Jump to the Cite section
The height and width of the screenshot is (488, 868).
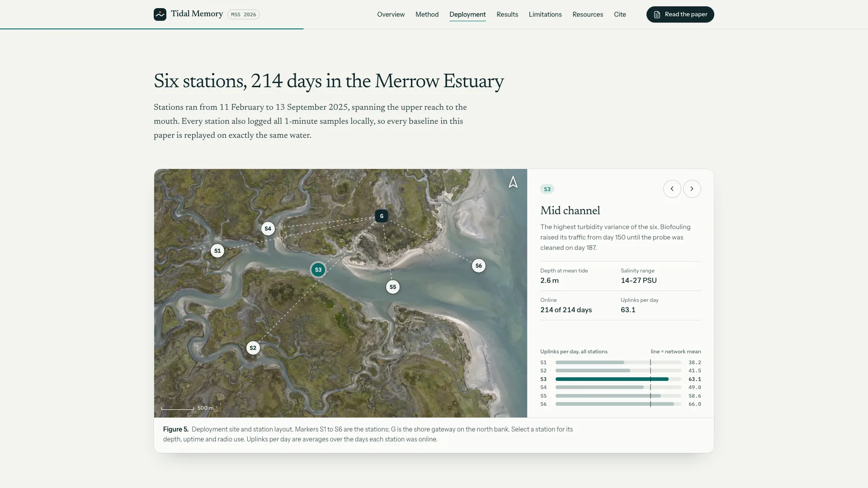pyautogui.click(x=620, y=14)
